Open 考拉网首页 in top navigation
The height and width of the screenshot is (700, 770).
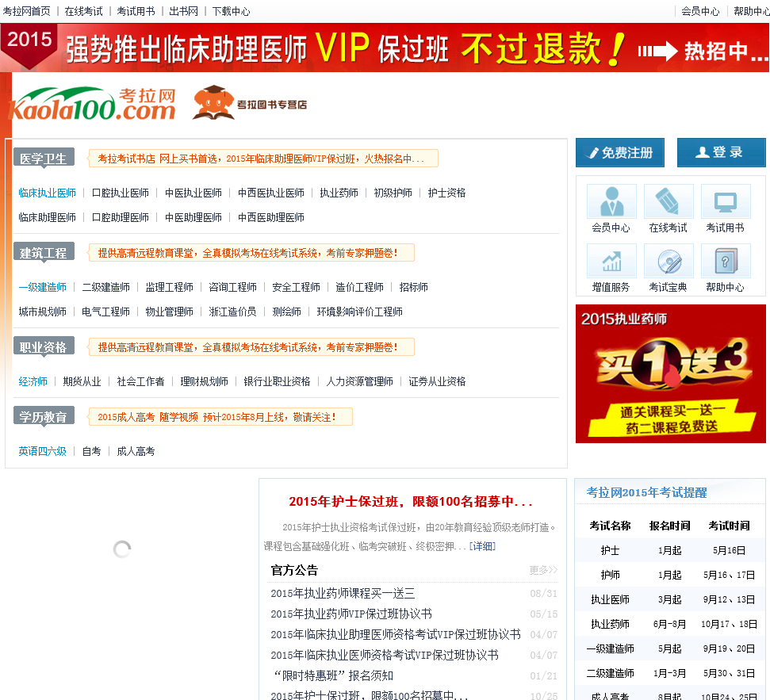click(x=26, y=11)
